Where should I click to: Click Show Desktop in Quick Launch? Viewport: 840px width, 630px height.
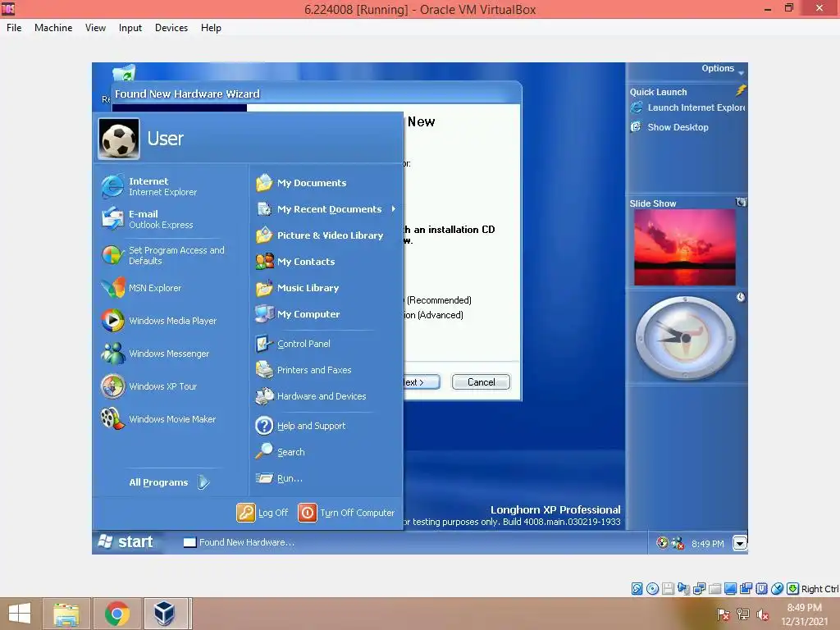coord(669,127)
